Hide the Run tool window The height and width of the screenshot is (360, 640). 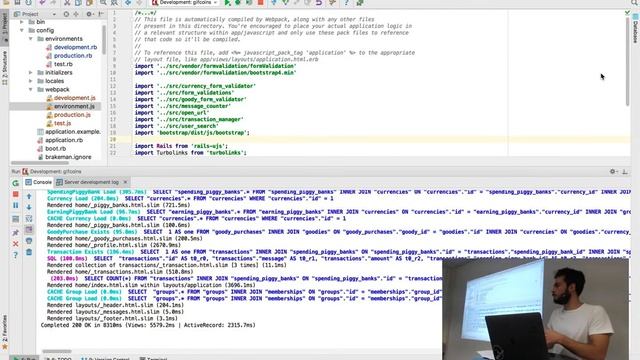pyautogui.click(x=625, y=171)
